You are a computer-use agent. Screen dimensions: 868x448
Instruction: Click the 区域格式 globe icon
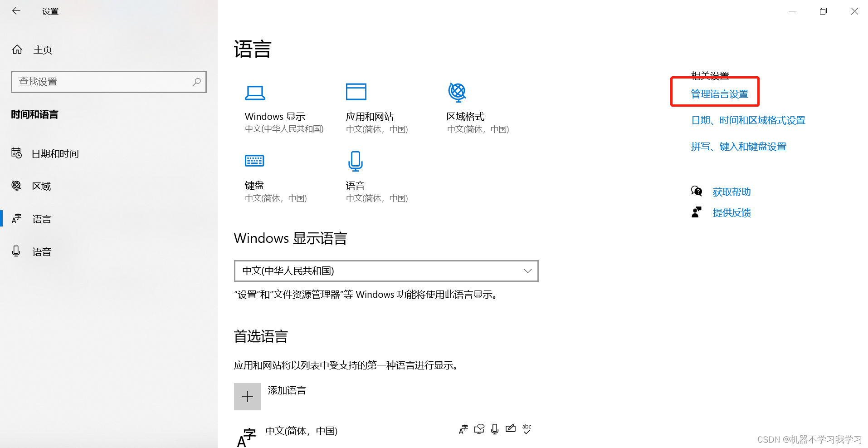(457, 92)
